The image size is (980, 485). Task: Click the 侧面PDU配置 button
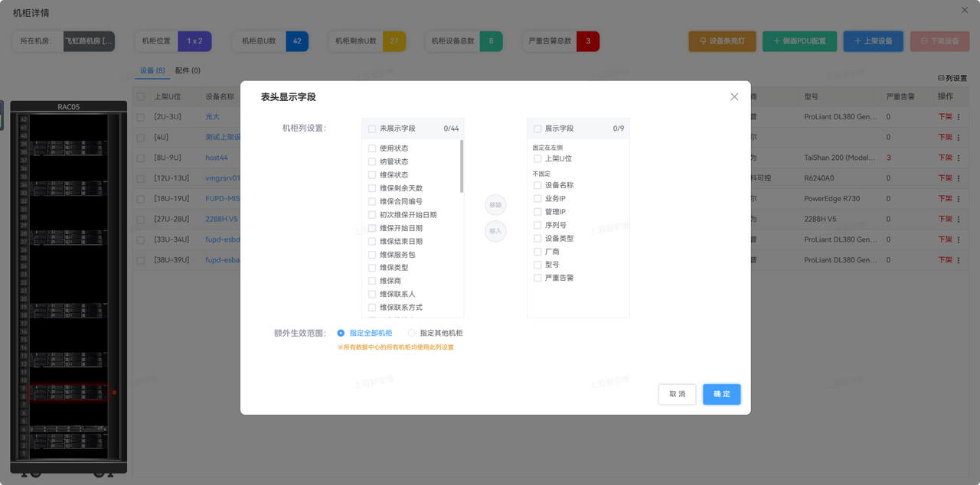(799, 41)
